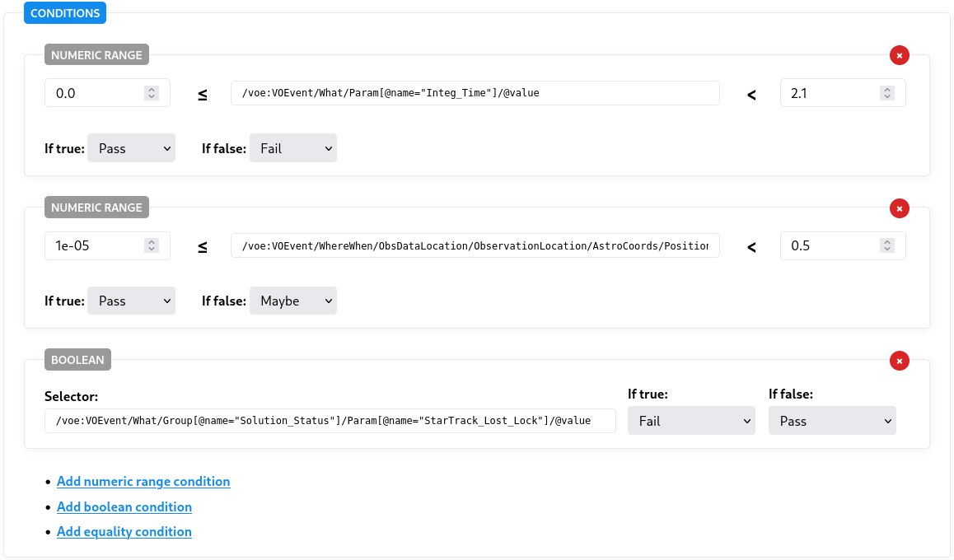Screen dimensions: 954x560
Task: Open first condition's 'If true' Pass dropdown
Action: pyautogui.click(x=131, y=148)
